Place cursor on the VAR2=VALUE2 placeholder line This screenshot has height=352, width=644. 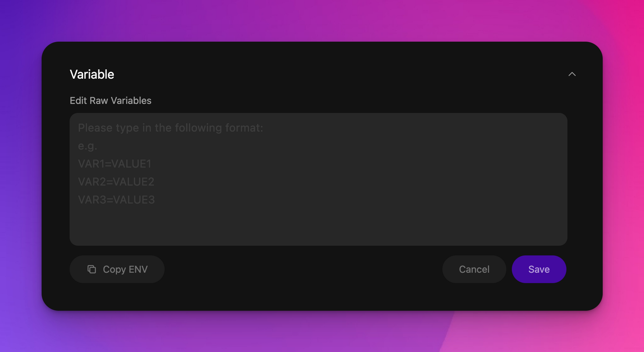(x=116, y=182)
